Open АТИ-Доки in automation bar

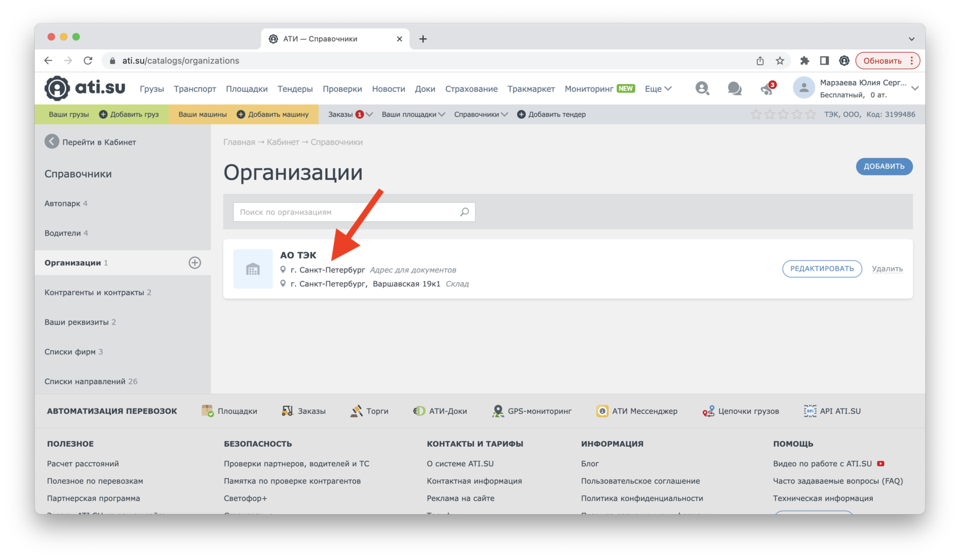pyautogui.click(x=440, y=411)
